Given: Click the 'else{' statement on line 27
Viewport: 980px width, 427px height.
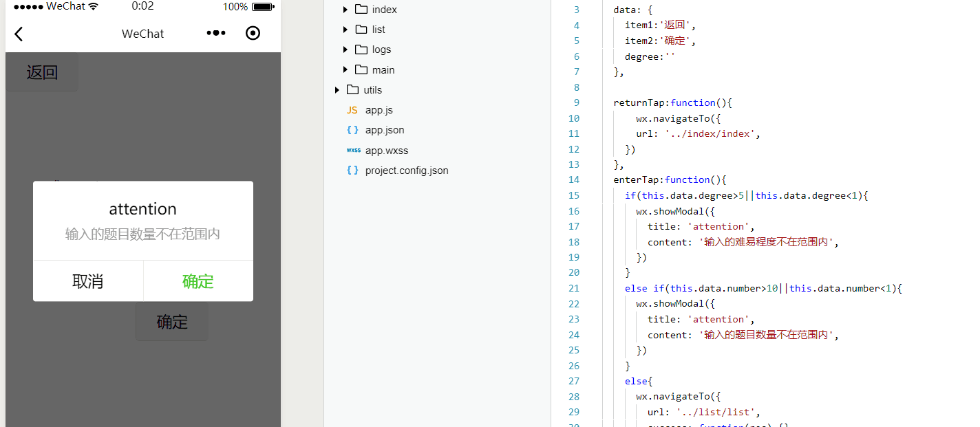Looking at the screenshot, I should [x=639, y=381].
